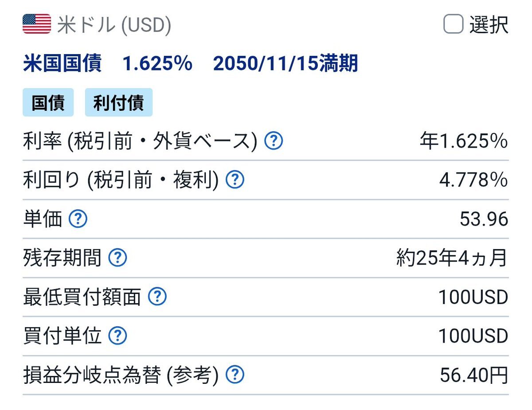Click the 選択 label text
This screenshot has width=532, height=410.
(489, 24)
